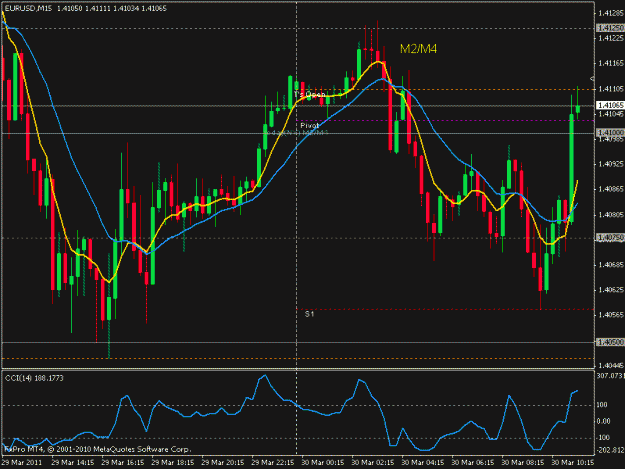Click the 1.41045 price scale value

click(x=610, y=114)
